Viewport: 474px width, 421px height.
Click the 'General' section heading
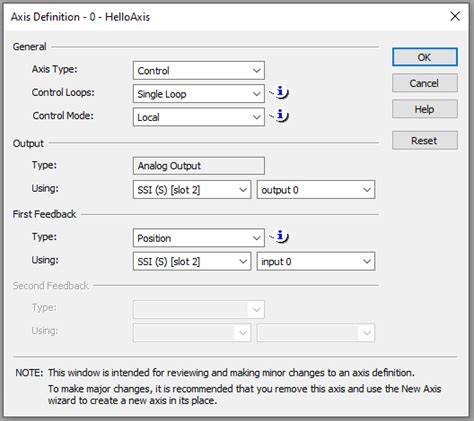tap(30, 47)
